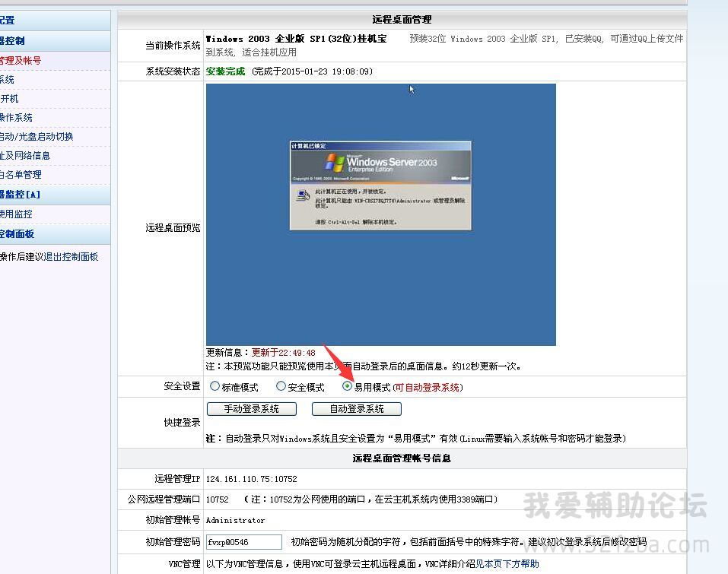Viewport: 728px width, 574px height.
Task: Click the 控制面板 sidebar section header
Action: coord(55,234)
